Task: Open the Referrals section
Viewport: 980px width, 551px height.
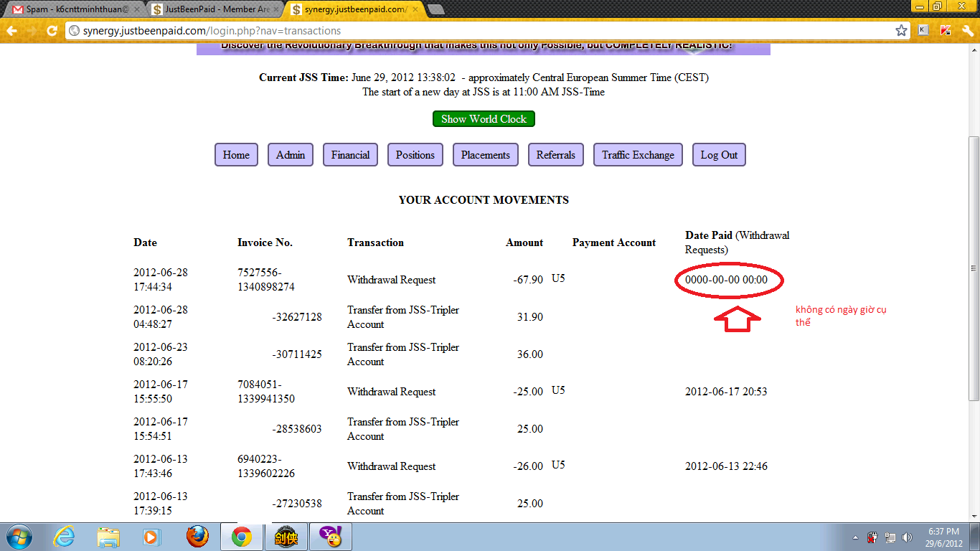Action: pos(556,155)
